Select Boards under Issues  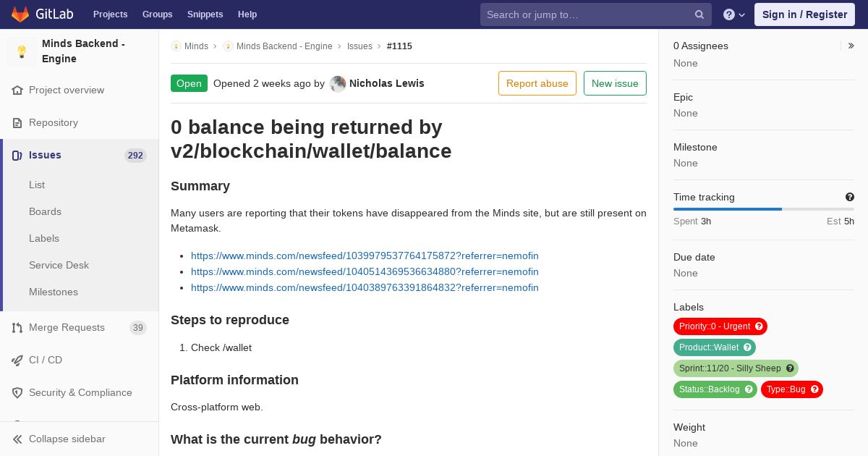tap(45, 211)
